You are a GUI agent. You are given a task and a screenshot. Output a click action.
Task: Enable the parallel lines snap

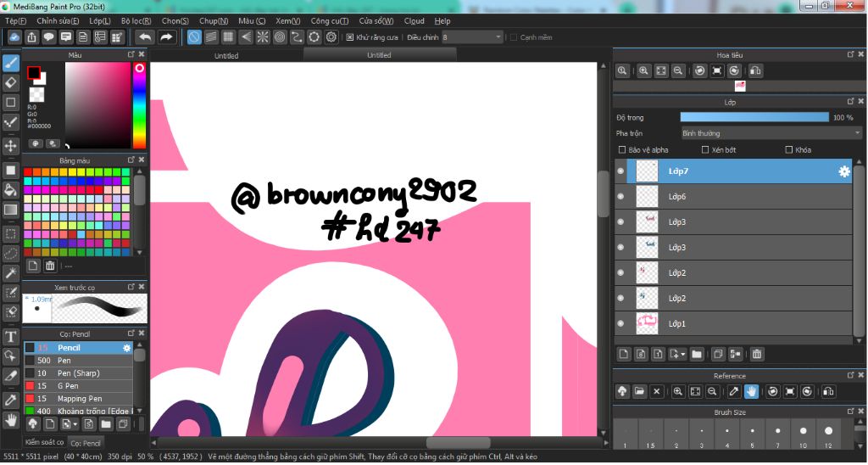click(x=211, y=37)
